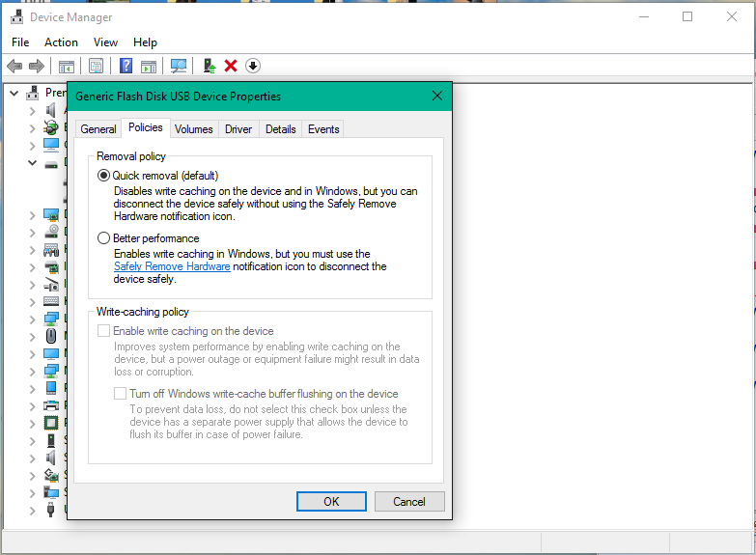
Task: Select the Disk drives icon in the tree
Action: (51, 164)
